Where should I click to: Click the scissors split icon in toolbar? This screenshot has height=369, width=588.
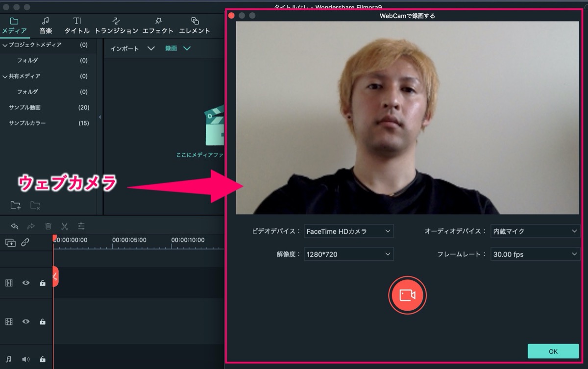pyautogui.click(x=64, y=226)
